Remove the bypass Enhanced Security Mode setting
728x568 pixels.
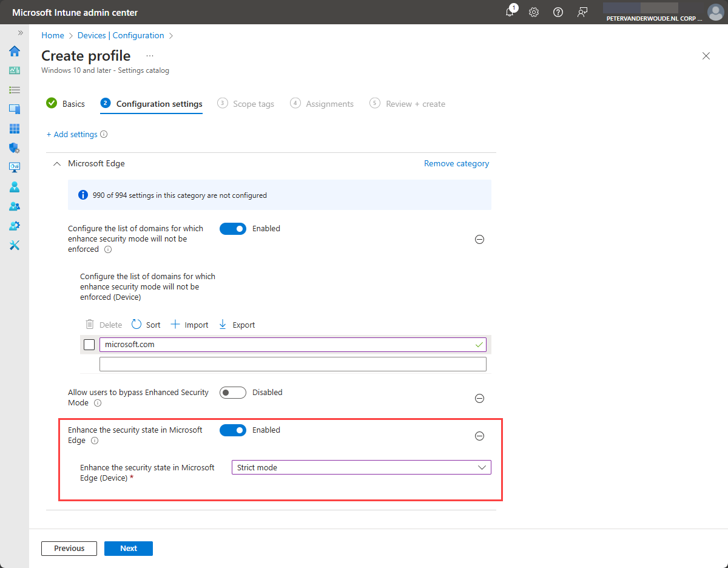pyautogui.click(x=479, y=398)
